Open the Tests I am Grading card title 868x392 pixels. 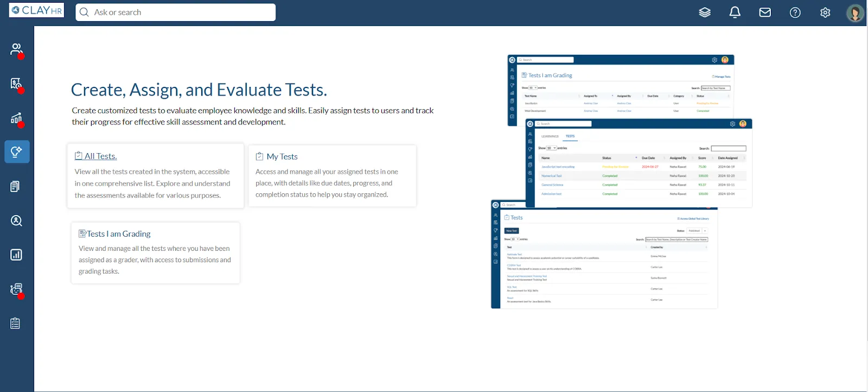click(x=119, y=234)
